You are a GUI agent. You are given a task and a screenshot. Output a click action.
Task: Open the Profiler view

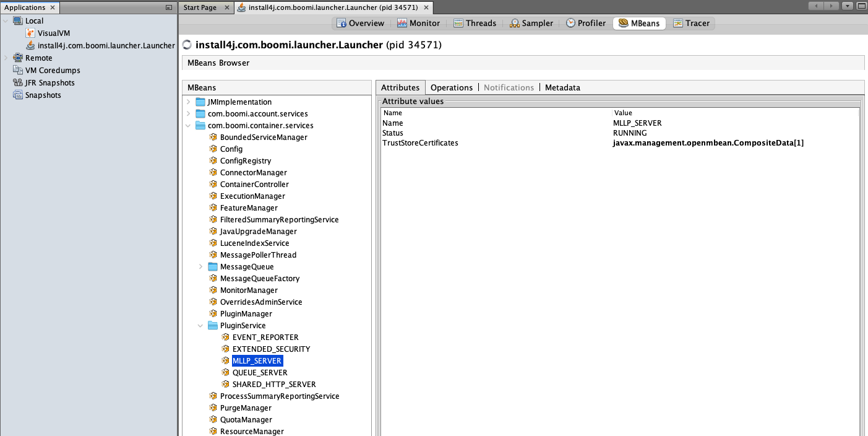point(585,22)
